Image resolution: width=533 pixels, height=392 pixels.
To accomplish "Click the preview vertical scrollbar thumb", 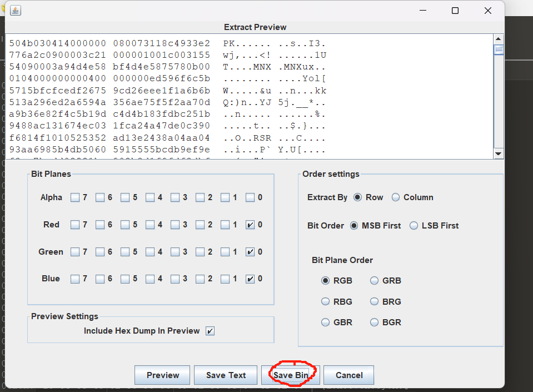I will 499,50.
